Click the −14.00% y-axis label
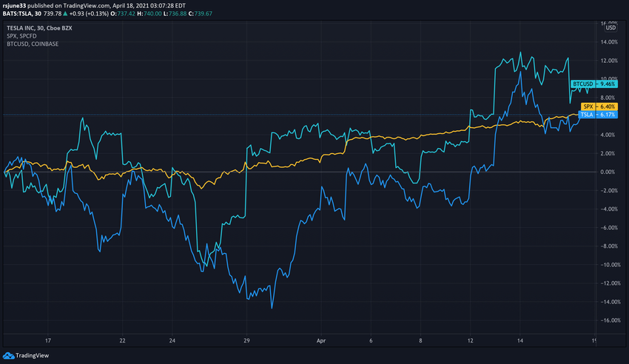The image size is (629, 364). pos(610,302)
